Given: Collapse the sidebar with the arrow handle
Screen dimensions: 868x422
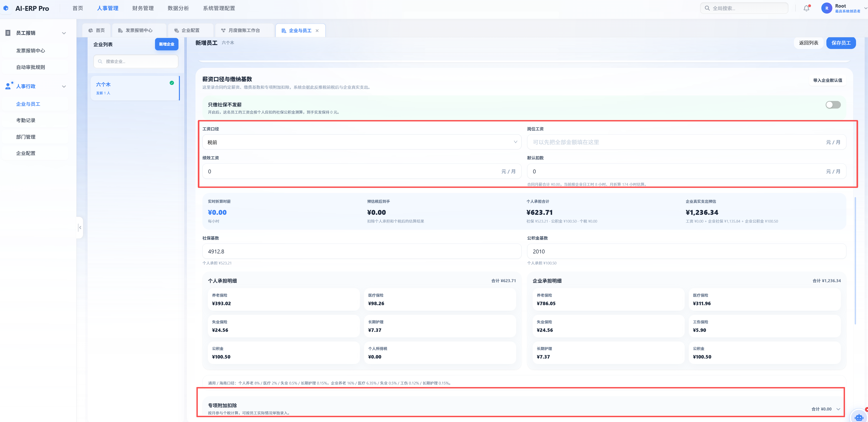Looking at the screenshot, I should pos(80,228).
